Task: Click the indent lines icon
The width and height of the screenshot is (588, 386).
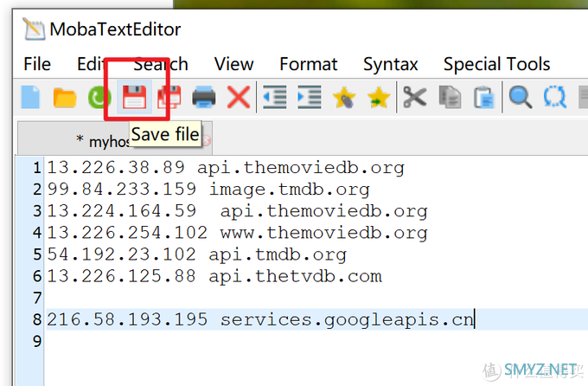Action: (x=309, y=97)
